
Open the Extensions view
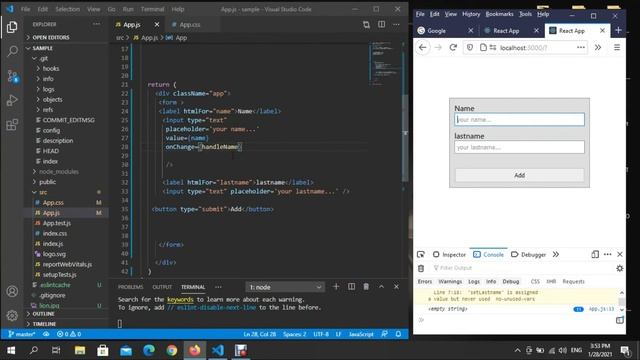pos(12,124)
